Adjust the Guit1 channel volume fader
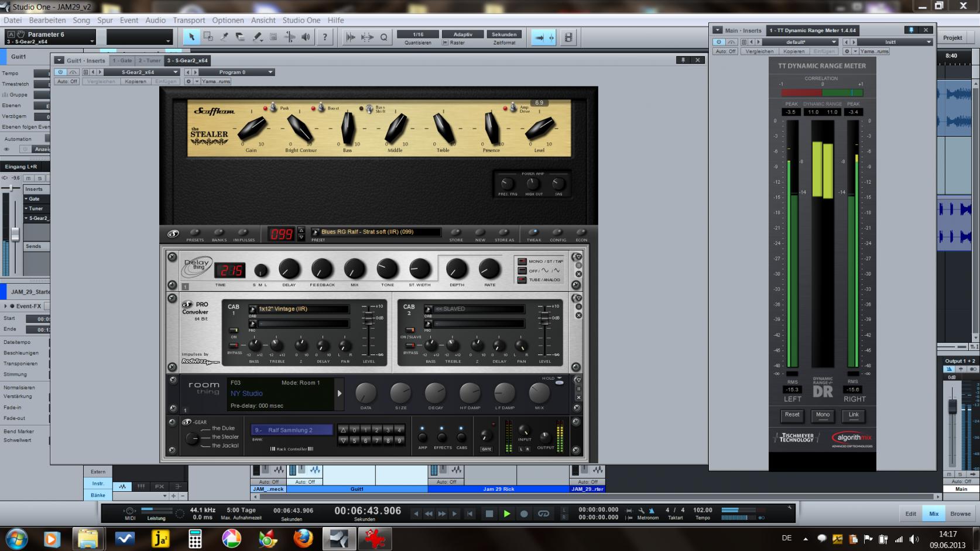Image resolution: width=980 pixels, height=551 pixels. (15, 234)
